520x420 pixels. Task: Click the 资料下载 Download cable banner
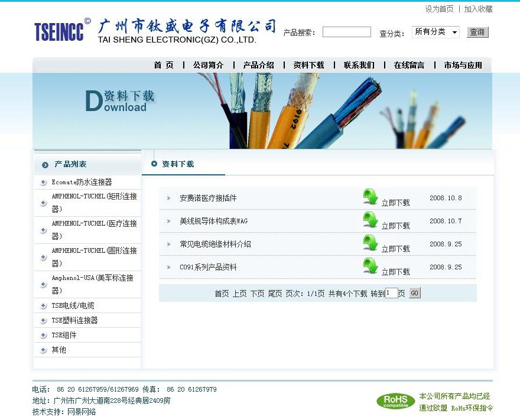pos(262,110)
